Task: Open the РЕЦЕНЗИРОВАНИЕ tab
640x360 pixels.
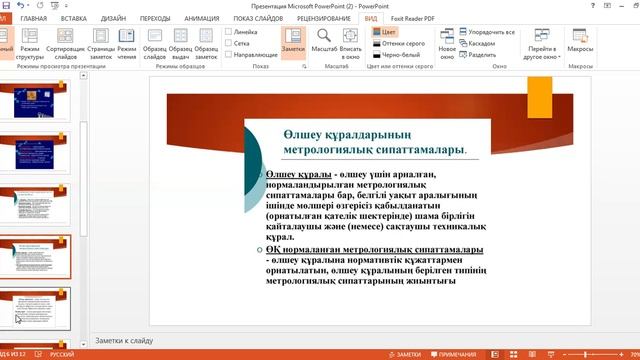Action: 324,18
